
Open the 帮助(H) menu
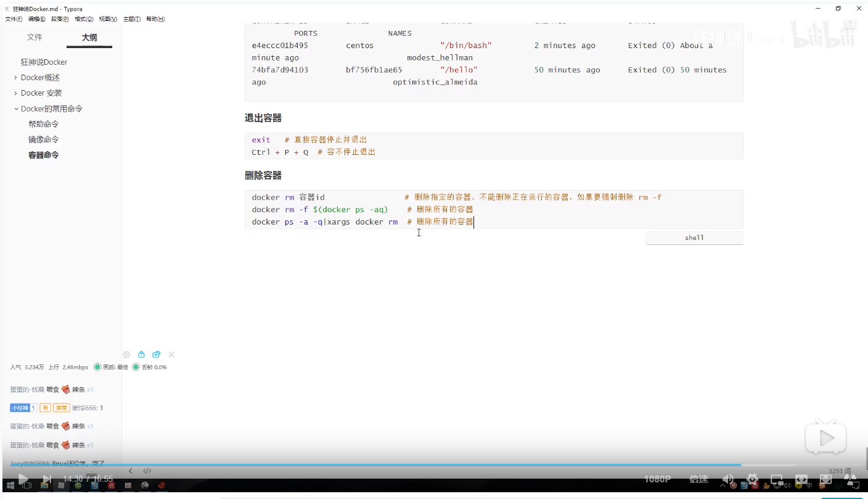pyautogui.click(x=155, y=19)
